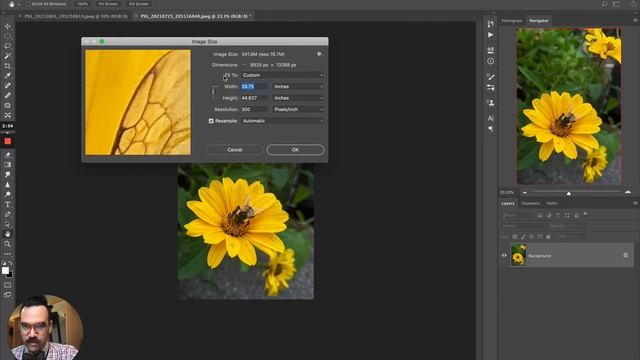This screenshot has width=640, height=360.
Task: Toggle Quick Mask mode icon
Action: pyautogui.click(x=7, y=285)
